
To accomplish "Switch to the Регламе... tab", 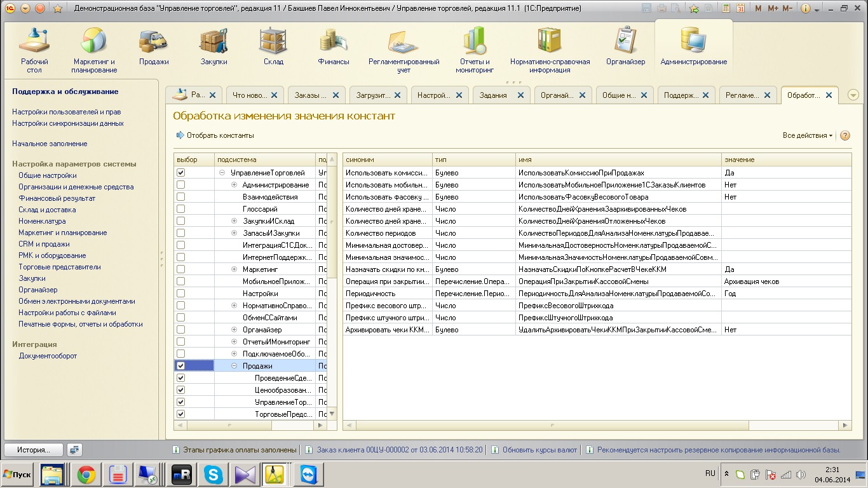I will (742, 95).
